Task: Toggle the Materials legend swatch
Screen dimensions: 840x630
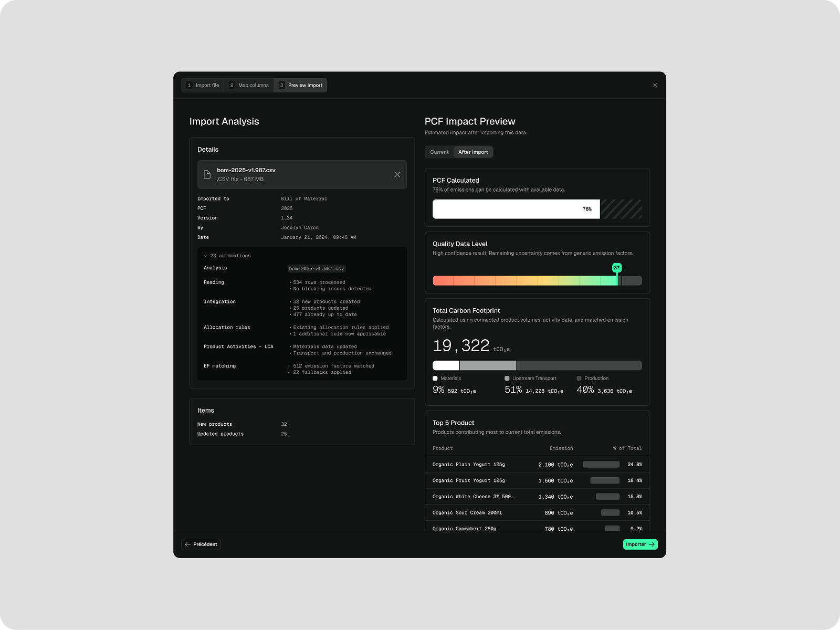Action: coord(435,378)
